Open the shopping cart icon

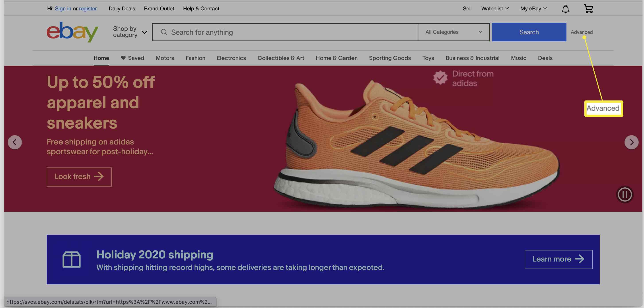coord(588,8)
